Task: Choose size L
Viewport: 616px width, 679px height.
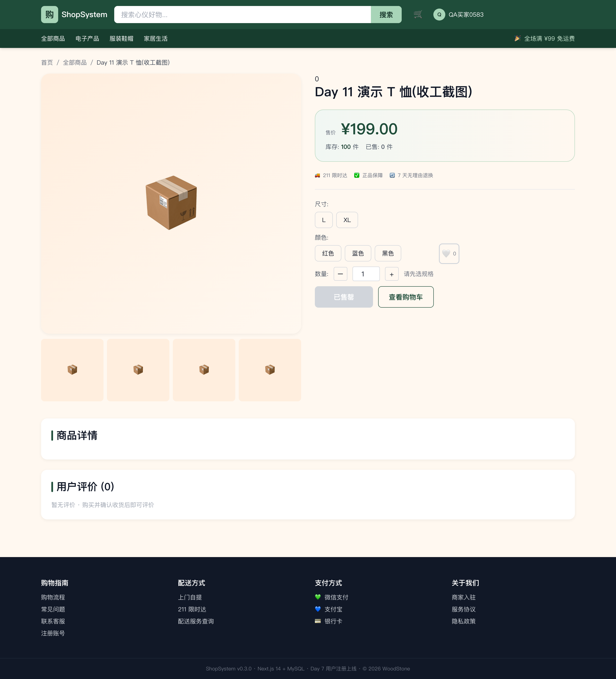Action: tap(324, 220)
